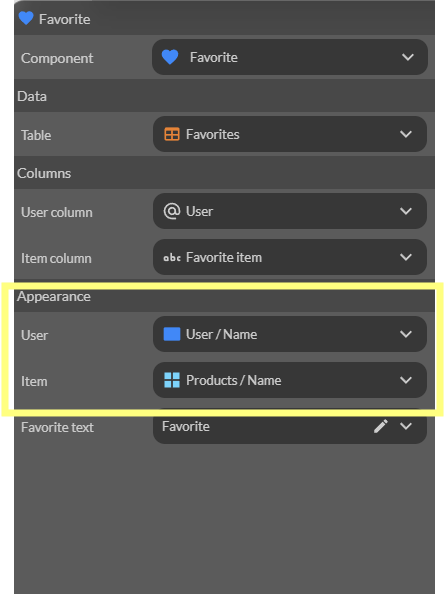Open the User column dropdown chevron
Screen dimensions: 444x594
(406, 211)
